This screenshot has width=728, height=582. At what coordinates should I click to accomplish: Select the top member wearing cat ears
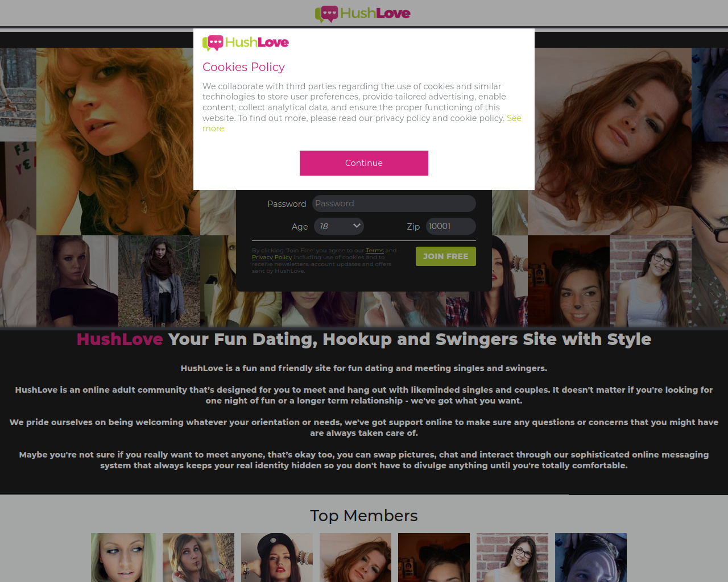point(434,558)
